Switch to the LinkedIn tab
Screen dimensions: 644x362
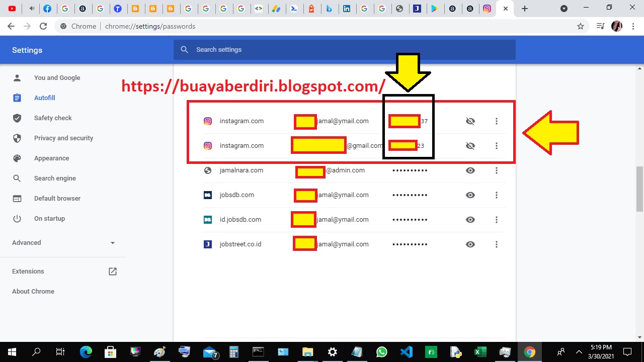pos(347,9)
